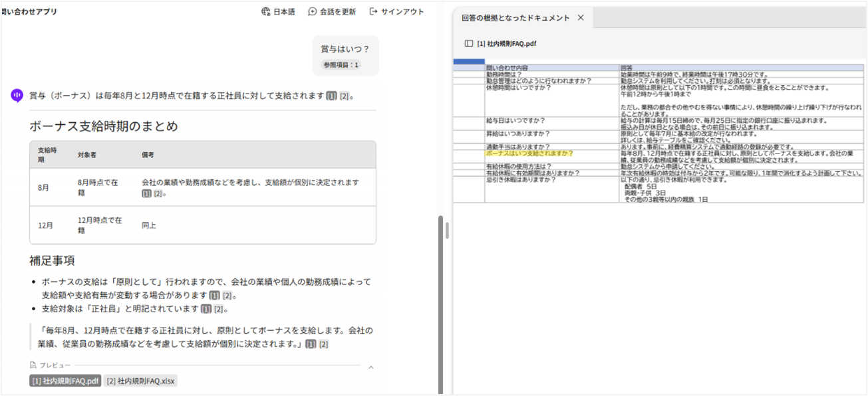The image size is (868, 396).
Task: Click citation [1] after the quoted text
Action: tap(311, 344)
